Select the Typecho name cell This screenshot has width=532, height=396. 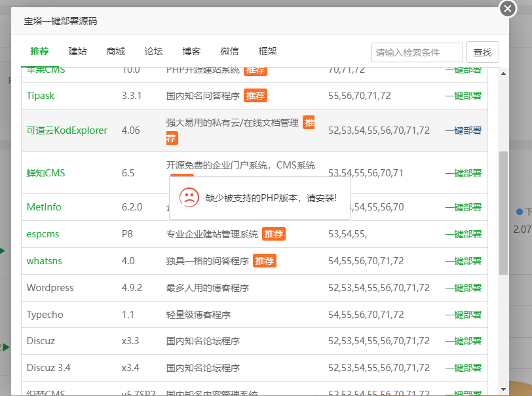click(x=45, y=315)
